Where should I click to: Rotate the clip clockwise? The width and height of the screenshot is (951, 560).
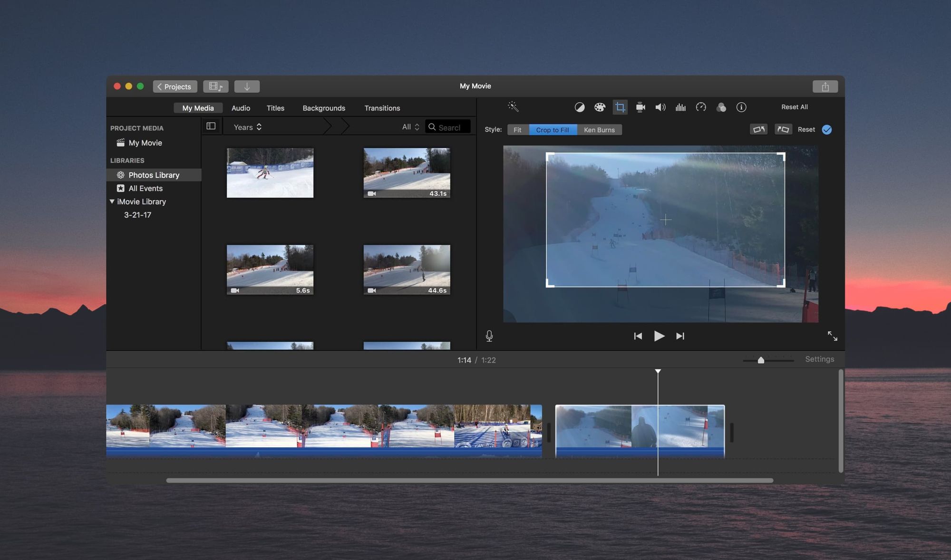coord(783,129)
